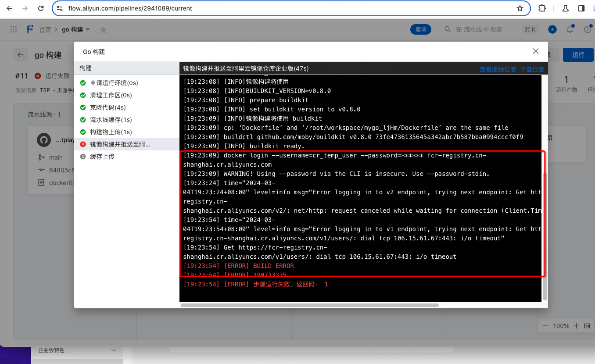The image size is (595, 364).
Task: Click the ⌘ K shortcut badge
Action: click(530, 29)
